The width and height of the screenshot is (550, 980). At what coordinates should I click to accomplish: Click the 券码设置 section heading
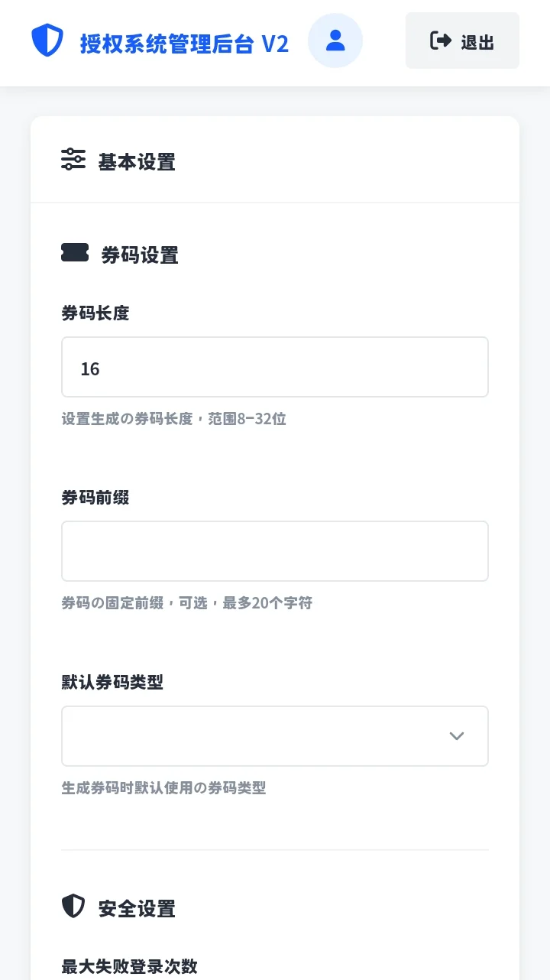click(140, 255)
